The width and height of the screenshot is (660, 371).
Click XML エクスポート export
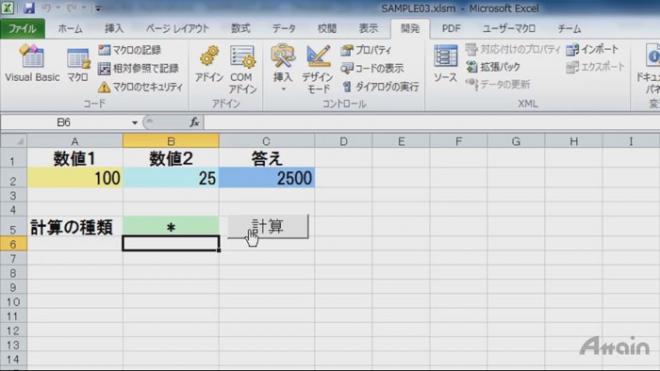tap(595, 67)
